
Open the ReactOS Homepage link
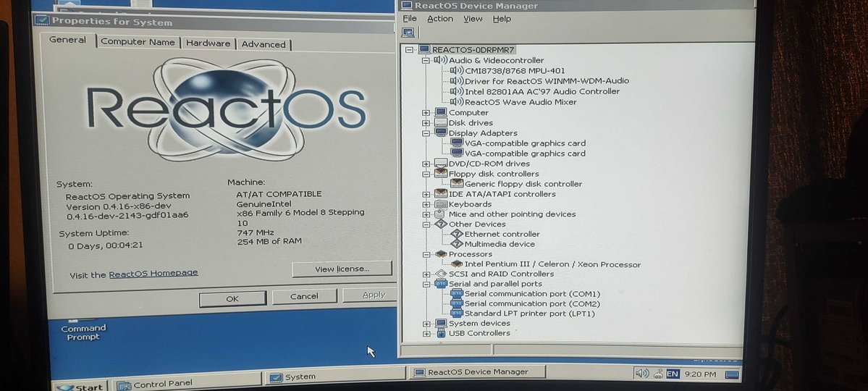click(x=153, y=273)
